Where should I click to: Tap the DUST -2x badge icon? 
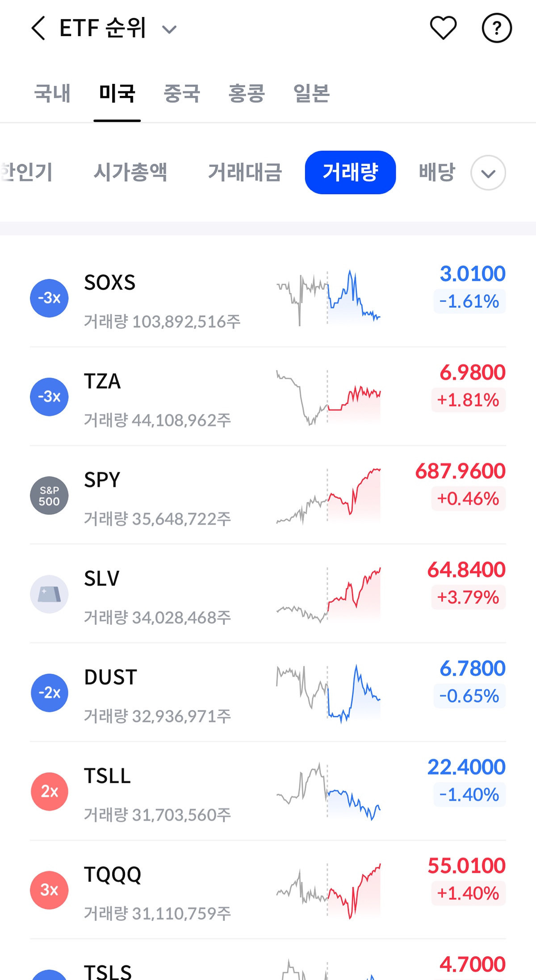point(49,693)
